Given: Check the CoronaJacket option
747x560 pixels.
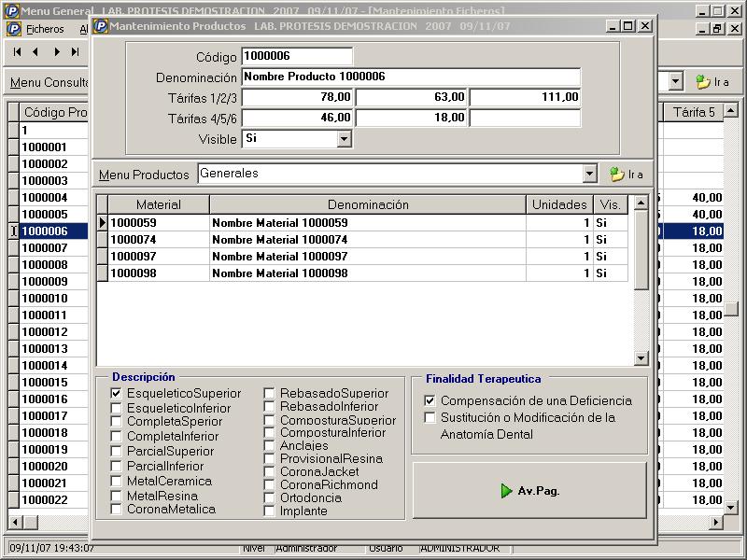Looking at the screenshot, I should pyautogui.click(x=269, y=471).
